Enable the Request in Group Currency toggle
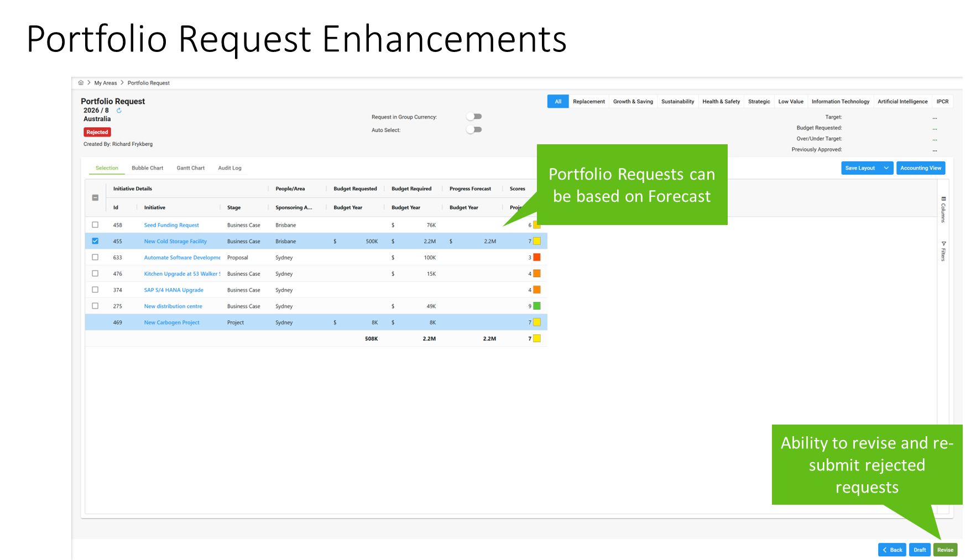Screen dimensions: 971x560 tap(474, 117)
